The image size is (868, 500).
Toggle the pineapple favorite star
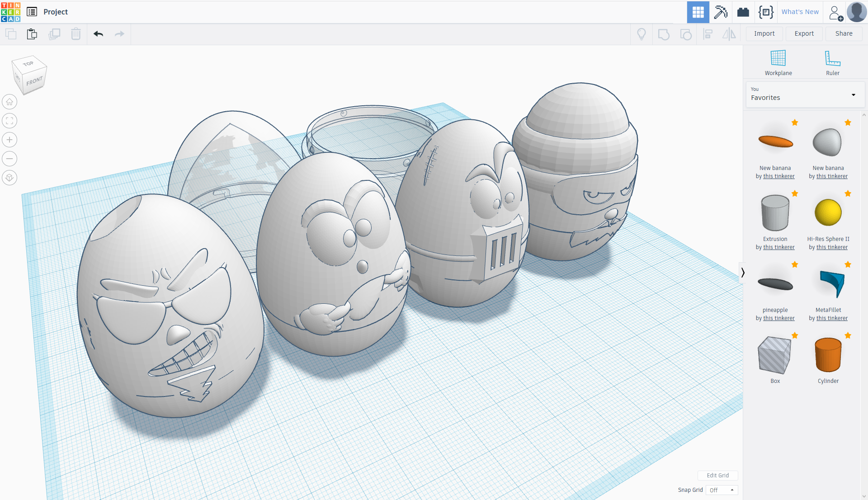795,264
